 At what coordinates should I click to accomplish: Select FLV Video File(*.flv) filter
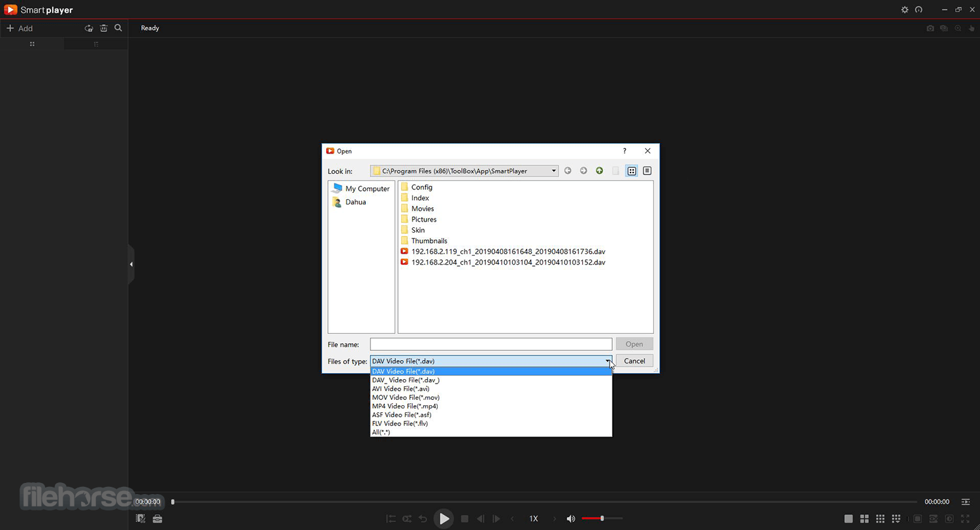491,423
